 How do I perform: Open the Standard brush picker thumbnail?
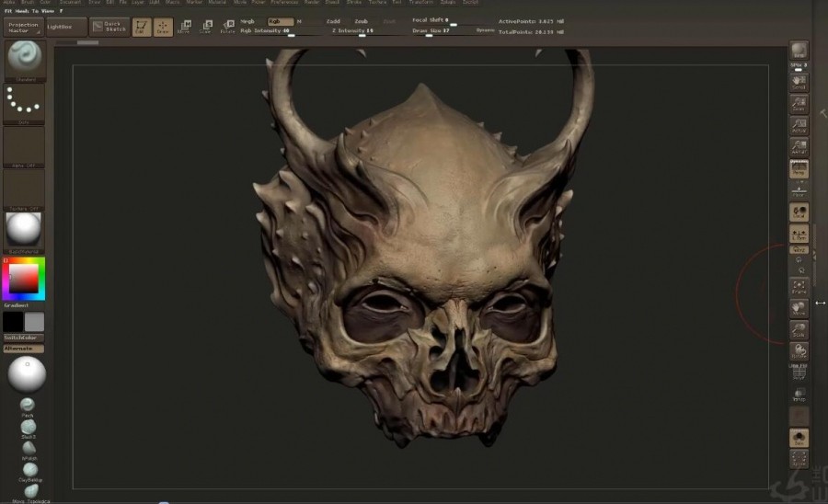pos(24,61)
